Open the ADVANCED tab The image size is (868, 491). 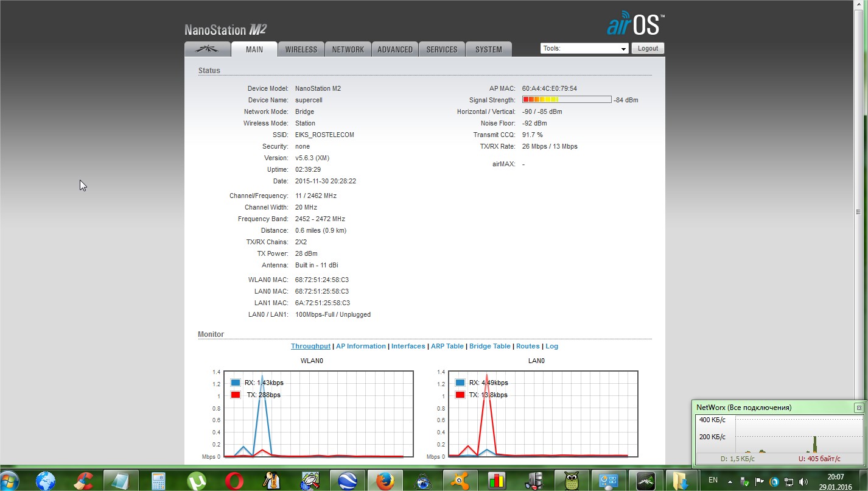[395, 49]
